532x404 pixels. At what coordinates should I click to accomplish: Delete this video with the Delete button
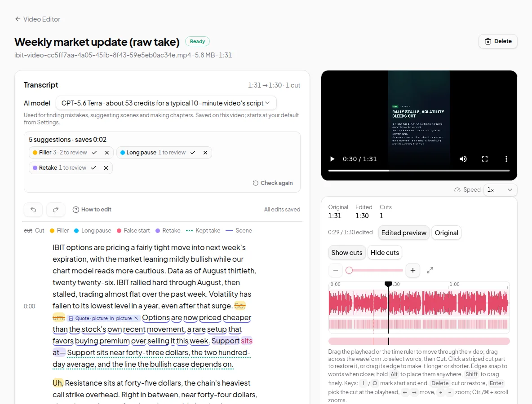point(498,41)
